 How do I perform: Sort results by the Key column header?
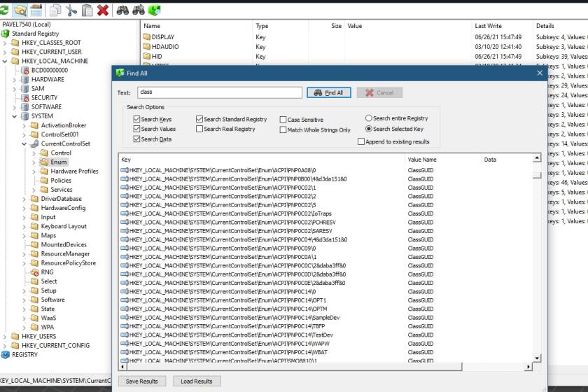pyautogui.click(x=262, y=160)
